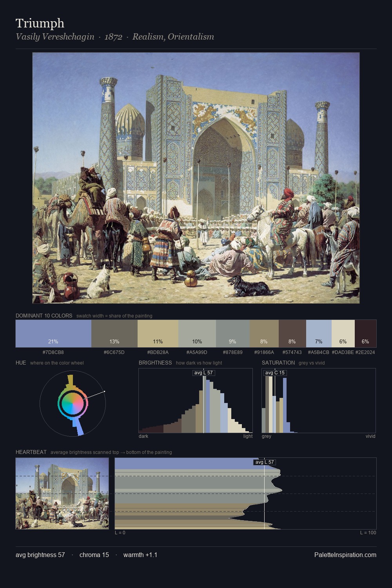Click the title 'Triumph'
The image size is (392, 588).
pos(40,23)
